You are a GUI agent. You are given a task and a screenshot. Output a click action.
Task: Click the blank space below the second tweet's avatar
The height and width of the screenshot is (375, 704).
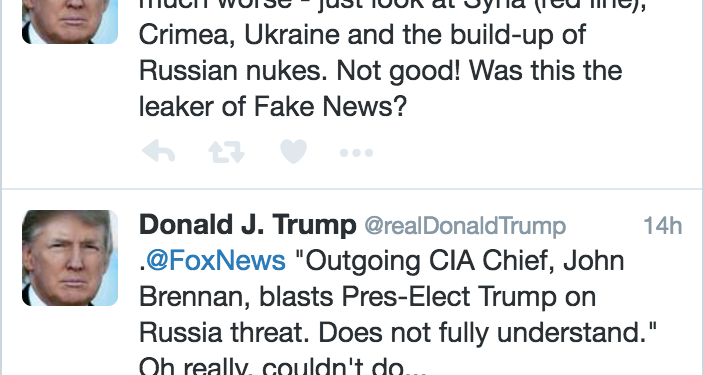click(x=70, y=341)
